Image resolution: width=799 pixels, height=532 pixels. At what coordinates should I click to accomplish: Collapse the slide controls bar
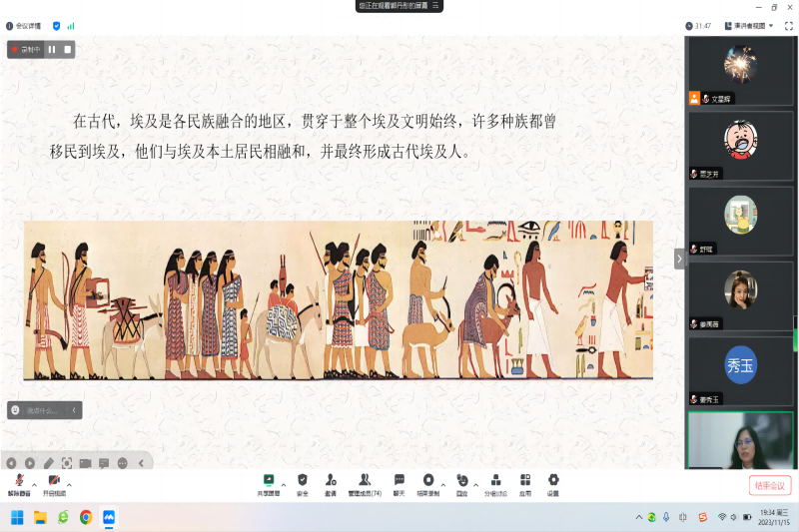click(x=141, y=463)
